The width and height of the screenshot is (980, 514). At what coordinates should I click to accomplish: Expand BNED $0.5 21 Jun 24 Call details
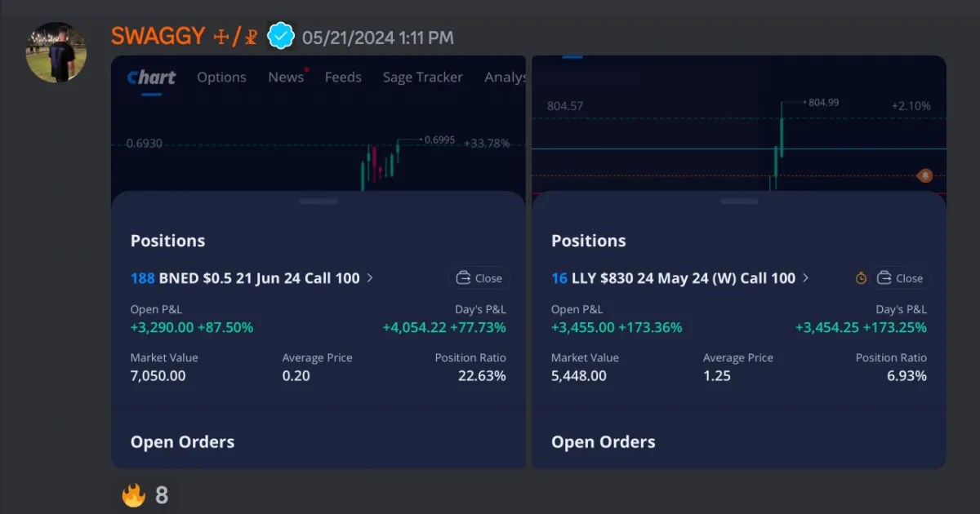pyautogui.click(x=252, y=278)
